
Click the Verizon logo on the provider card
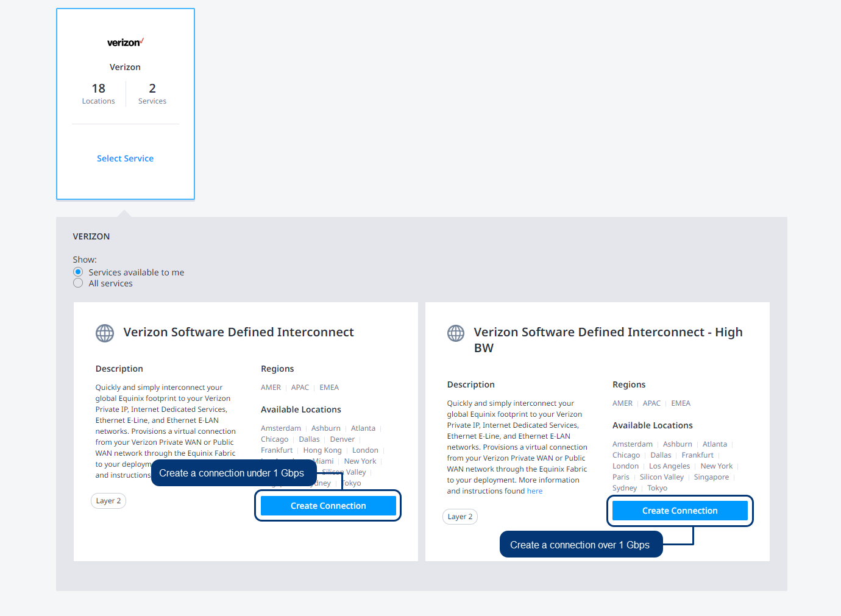[x=126, y=42]
